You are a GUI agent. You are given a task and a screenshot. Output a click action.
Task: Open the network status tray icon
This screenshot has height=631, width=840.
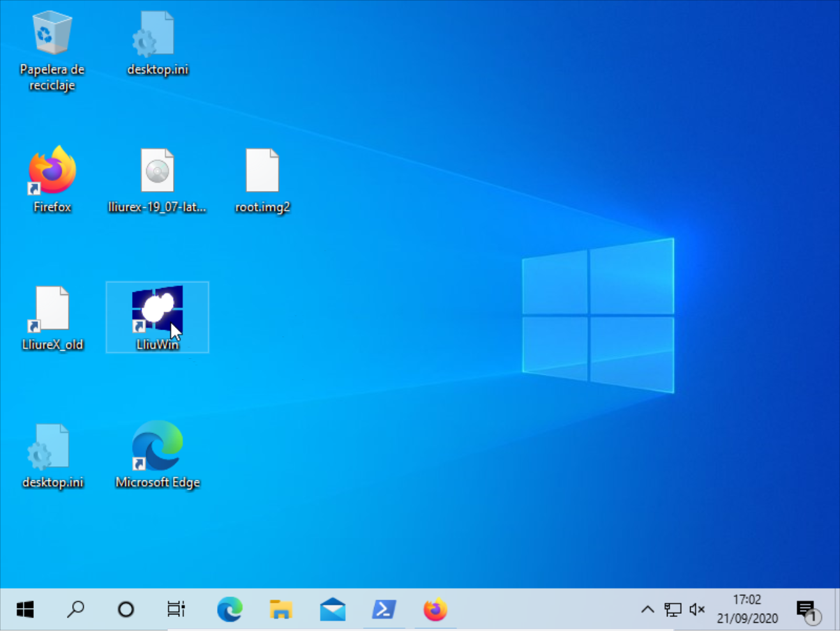[673, 610]
